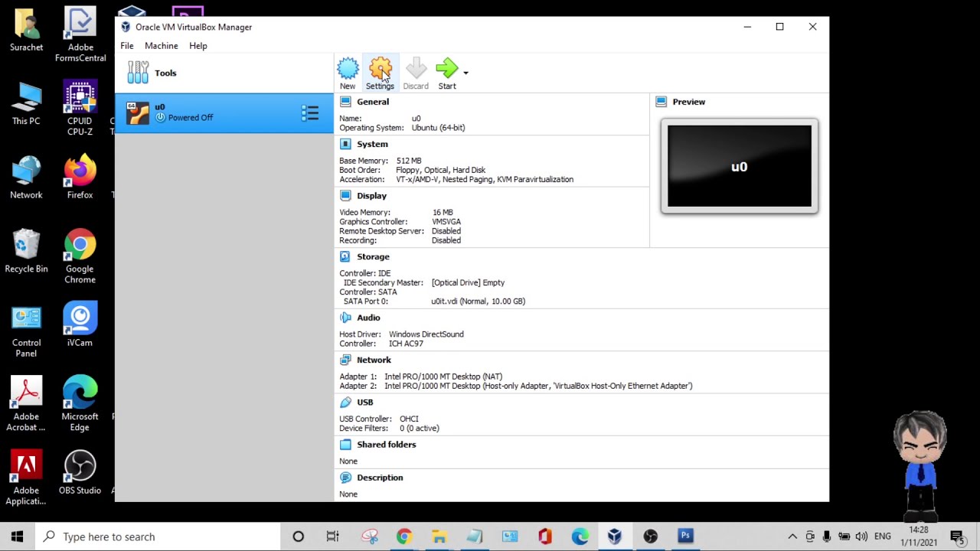980x551 pixels.
Task: Click the Preview panel header
Action: [x=688, y=102]
